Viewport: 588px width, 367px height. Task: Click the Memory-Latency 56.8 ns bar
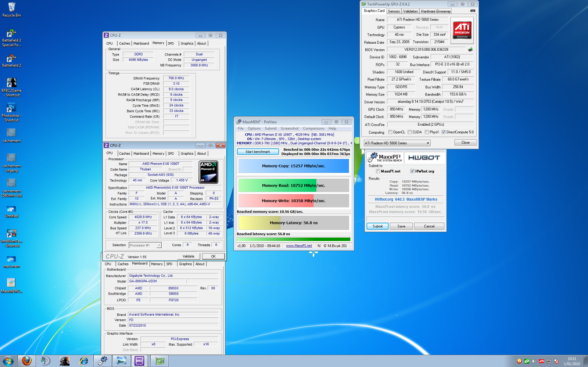pos(294,223)
